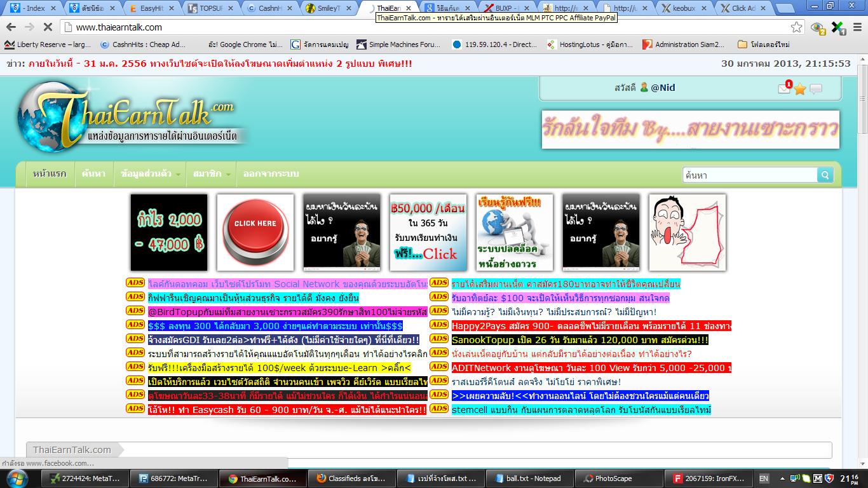Image resolution: width=868 pixels, height=488 pixels.
Task: Open the 119.59.120.4 - Direct bookmark
Action: click(495, 44)
